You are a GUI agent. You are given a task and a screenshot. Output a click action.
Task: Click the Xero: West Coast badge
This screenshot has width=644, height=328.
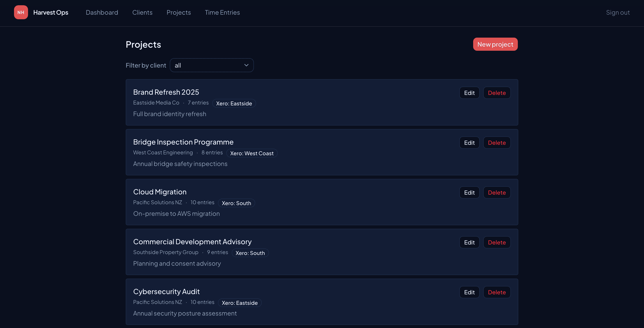pyautogui.click(x=252, y=153)
